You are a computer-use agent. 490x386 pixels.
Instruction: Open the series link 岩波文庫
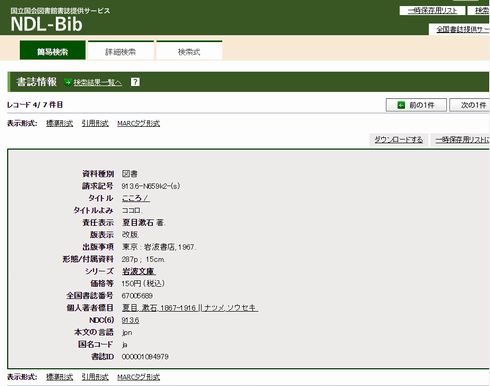click(x=139, y=271)
